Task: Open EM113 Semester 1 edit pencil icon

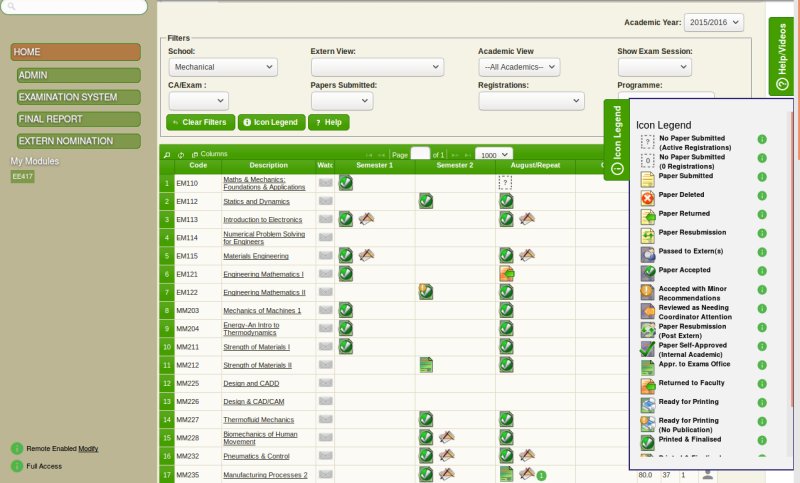Action: point(366,219)
